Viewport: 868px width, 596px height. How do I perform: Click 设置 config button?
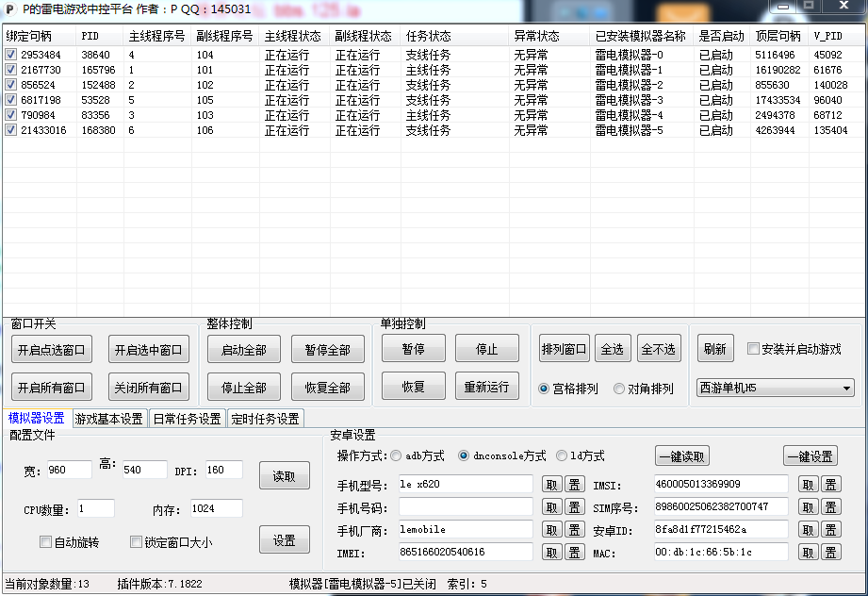coord(284,539)
